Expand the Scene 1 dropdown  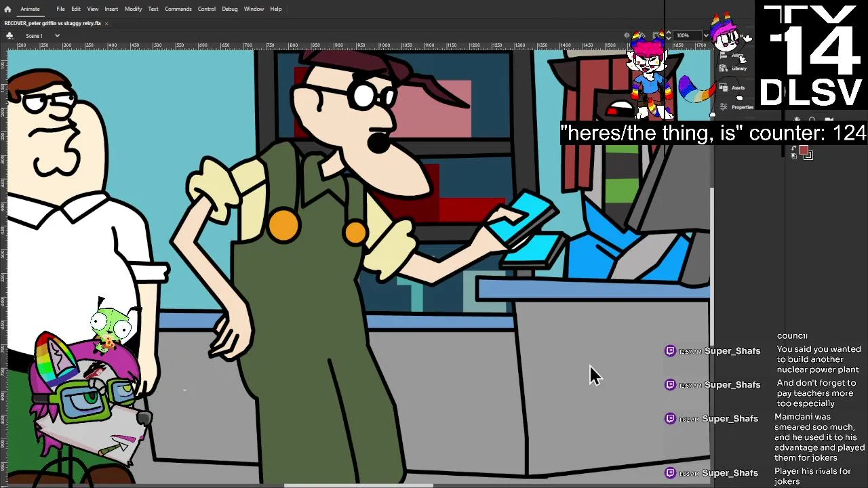point(57,35)
